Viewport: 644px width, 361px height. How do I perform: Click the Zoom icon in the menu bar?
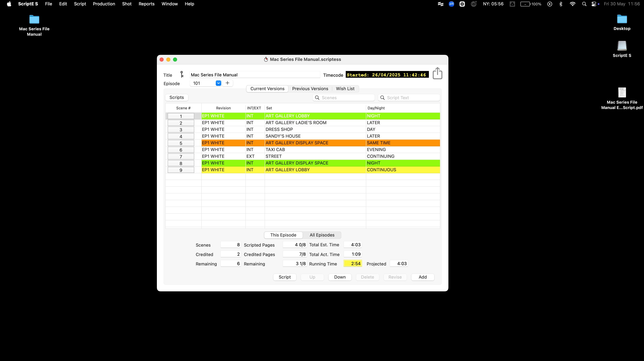point(451,4)
